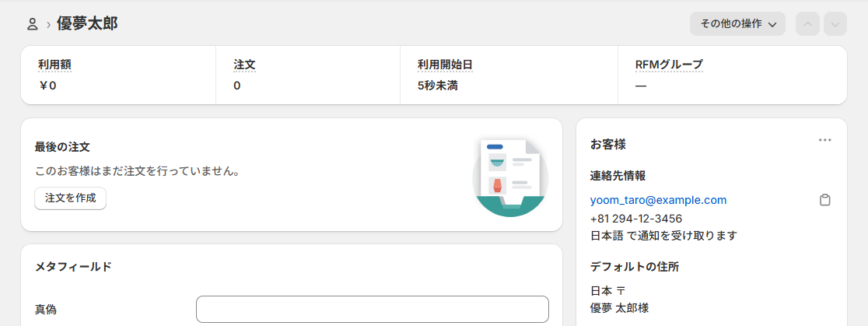868x326 pixels.
Task: Click the 利用額 label
Action: pos(54,65)
